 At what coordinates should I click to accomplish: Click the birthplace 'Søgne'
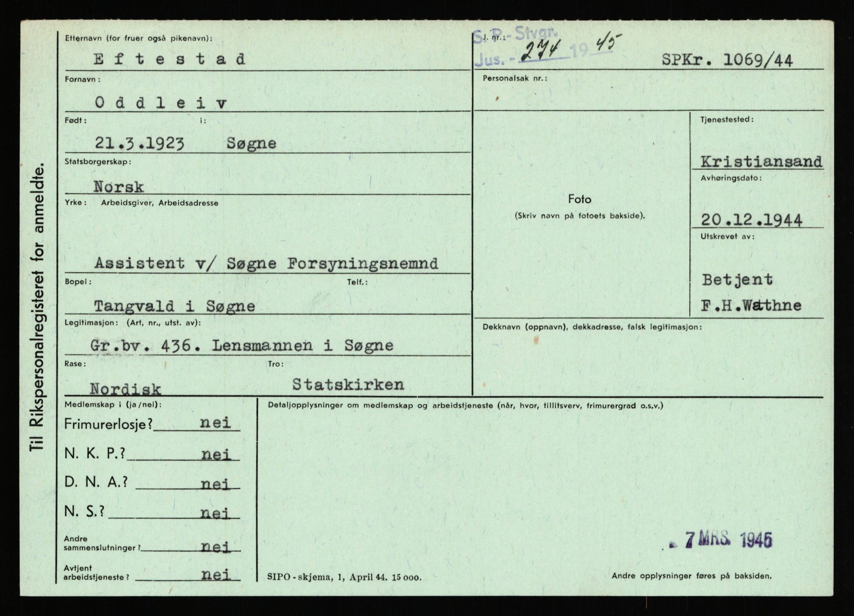(251, 144)
